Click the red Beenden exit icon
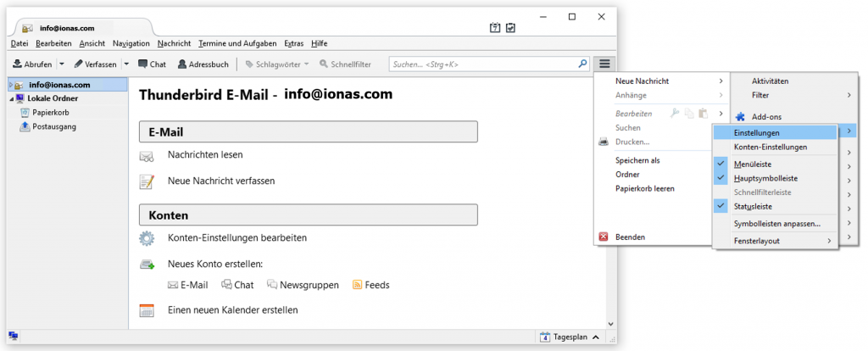Screen dimensions: 868x351 tap(604, 237)
